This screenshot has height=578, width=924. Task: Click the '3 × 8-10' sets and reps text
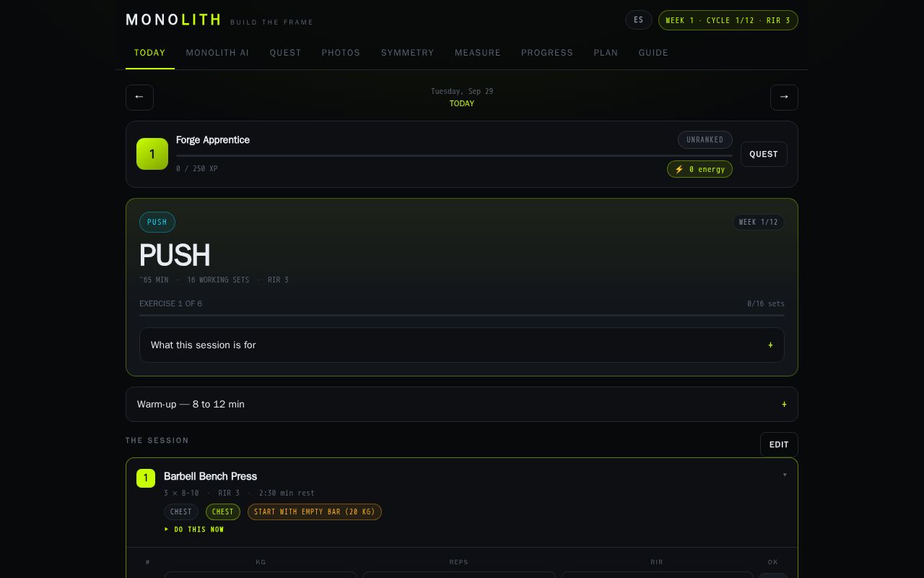tap(181, 493)
